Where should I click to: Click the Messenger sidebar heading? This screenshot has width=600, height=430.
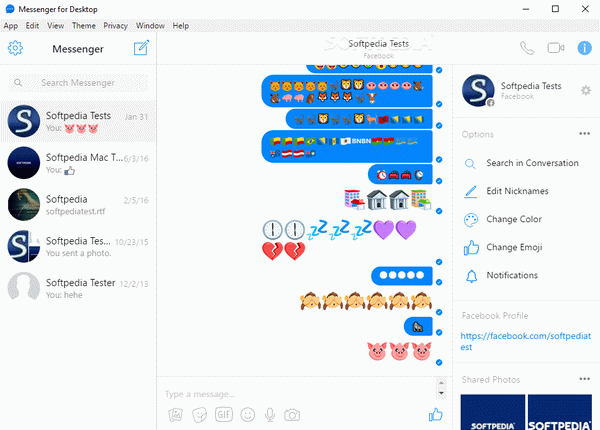coord(78,49)
